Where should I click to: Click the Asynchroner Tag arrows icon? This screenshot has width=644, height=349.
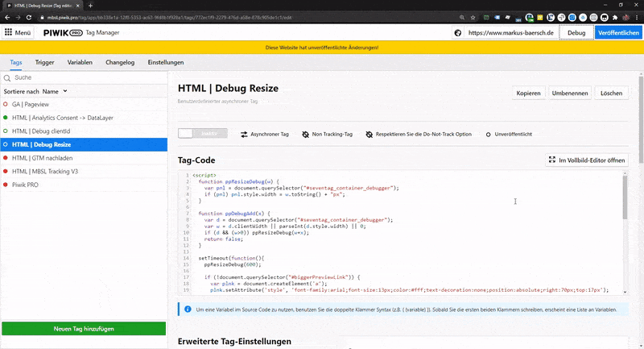point(244,135)
